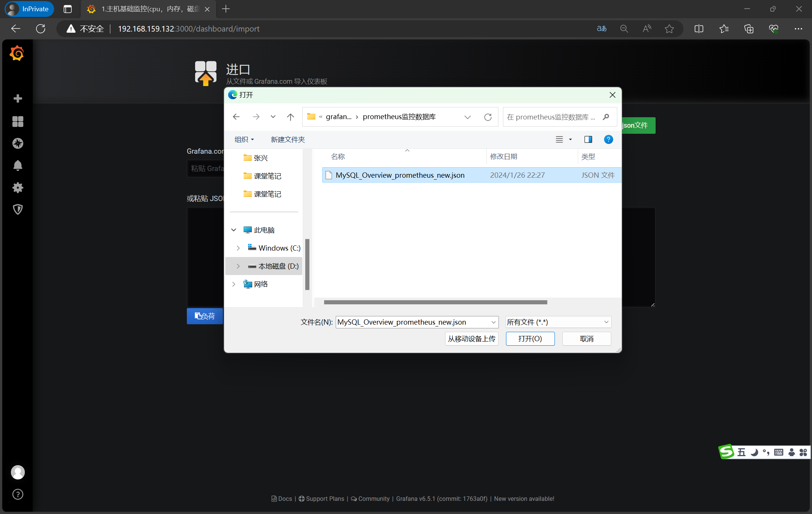812x514 pixels.
Task: Click the dialog's refresh folder icon
Action: click(x=488, y=117)
